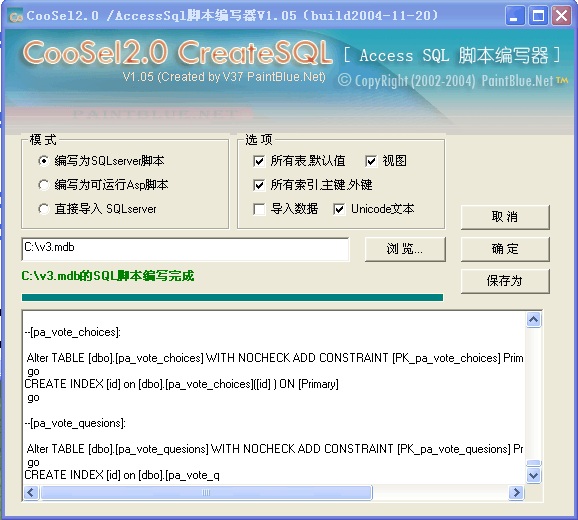Click the 确定 confirm button

[505, 249]
